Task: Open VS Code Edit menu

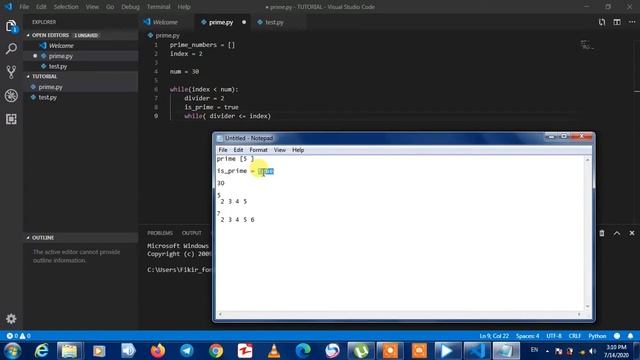Action: pyautogui.click(x=41, y=7)
